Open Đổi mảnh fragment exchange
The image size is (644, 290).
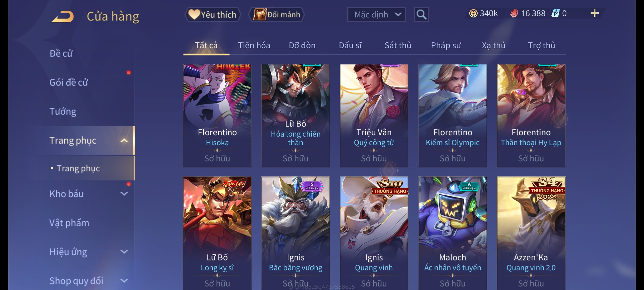pos(277,15)
